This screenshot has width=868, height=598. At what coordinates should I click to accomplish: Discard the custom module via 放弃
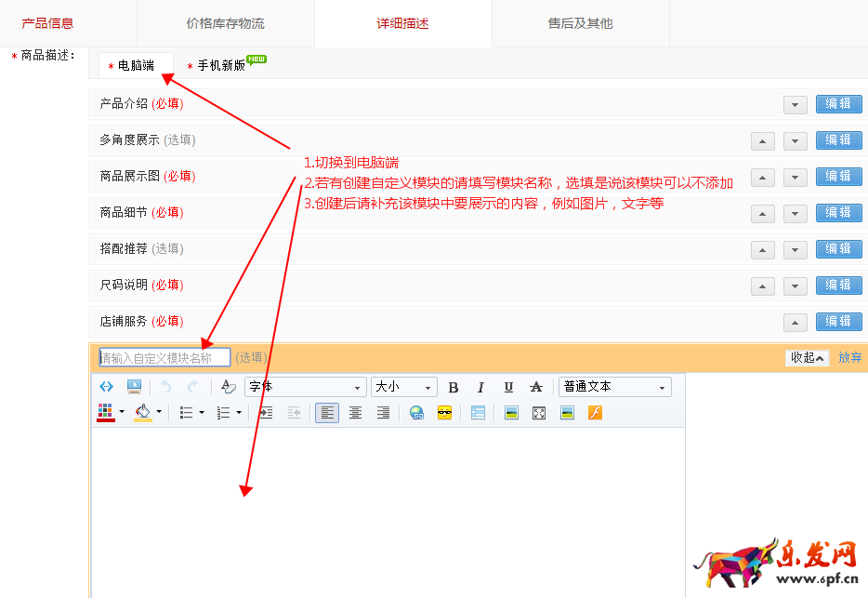849,357
